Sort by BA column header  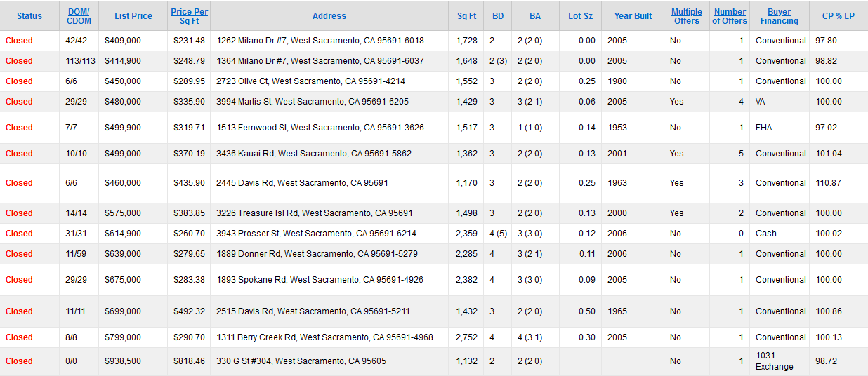[535, 16]
